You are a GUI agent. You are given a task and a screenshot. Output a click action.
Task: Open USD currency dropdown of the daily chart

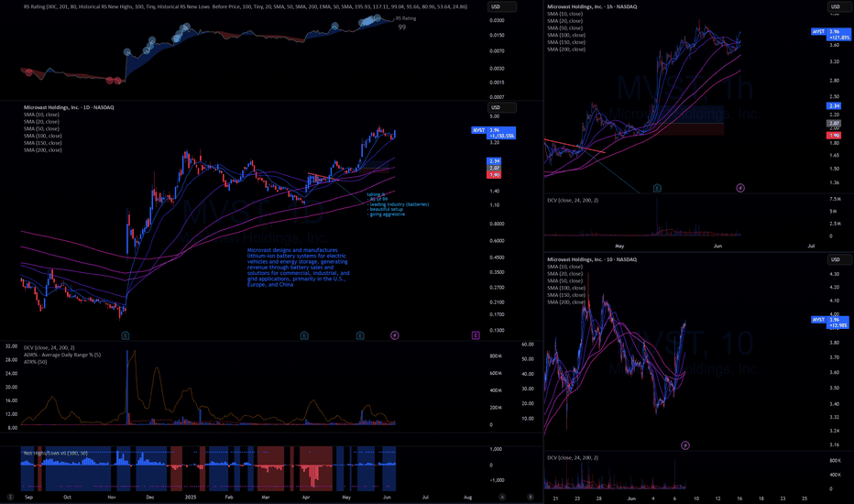[x=501, y=107]
